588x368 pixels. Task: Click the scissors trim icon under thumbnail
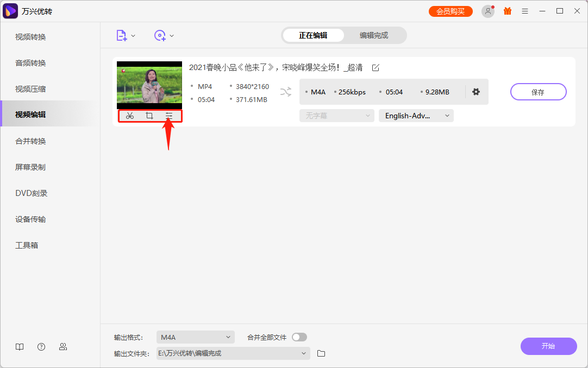(130, 116)
